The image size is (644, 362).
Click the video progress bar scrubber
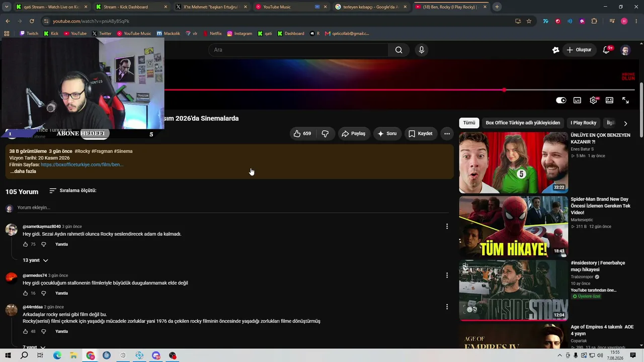504,90
